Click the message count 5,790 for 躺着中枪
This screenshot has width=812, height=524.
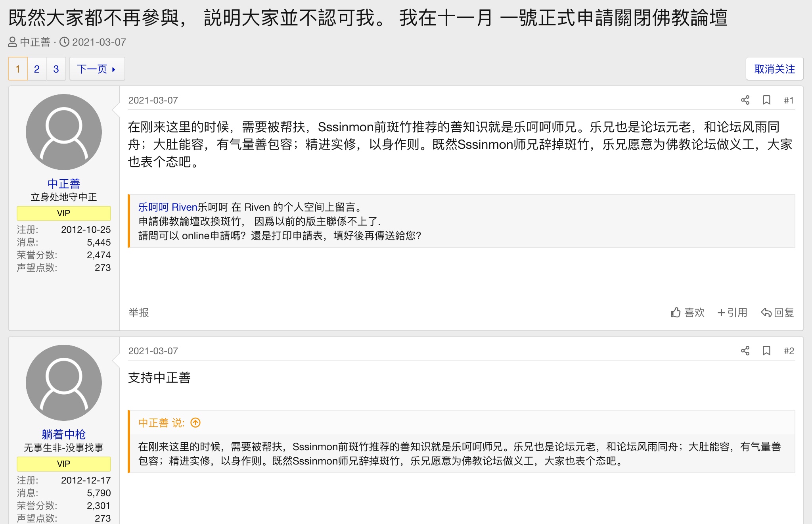(x=99, y=493)
